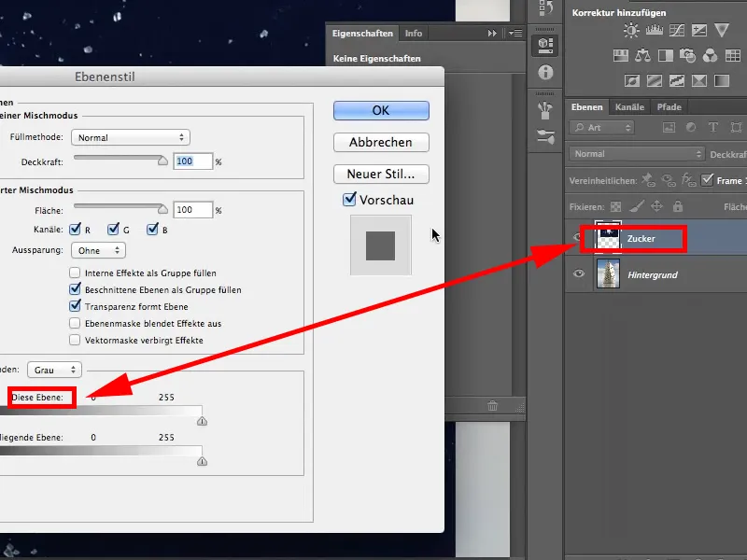Add a Selective Color adjustment
The image size is (747, 560).
click(x=698, y=81)
